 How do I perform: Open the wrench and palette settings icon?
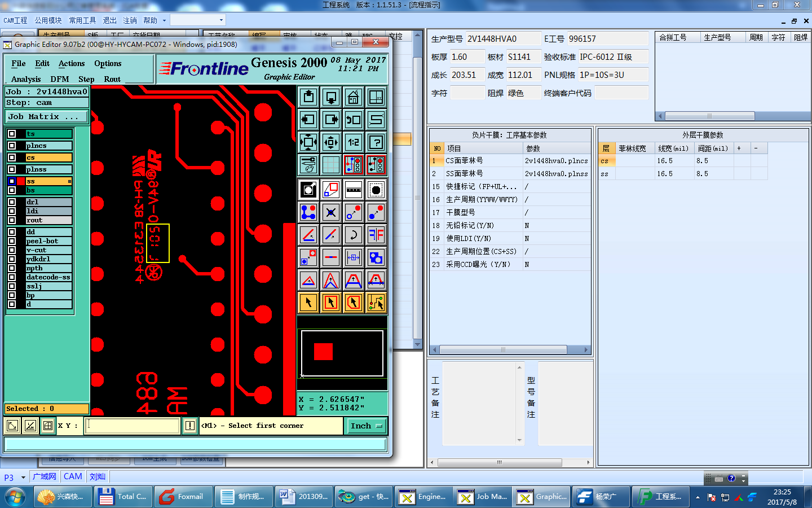308,165
